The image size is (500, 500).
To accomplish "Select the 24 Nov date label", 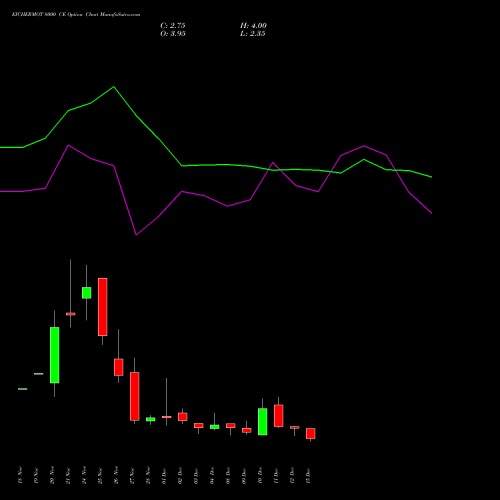I will (x=84, y=475).
